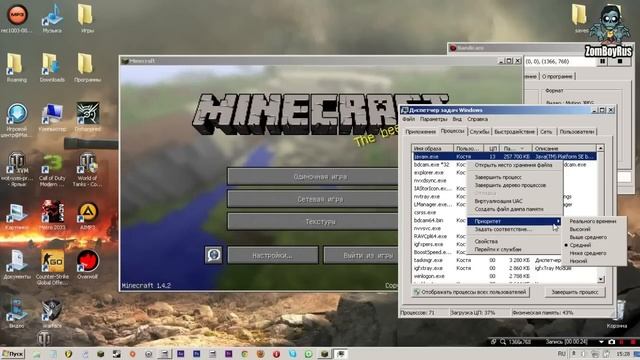Click the Minecraft language globe button
640x360 pixels.
(x=213, y=255)
